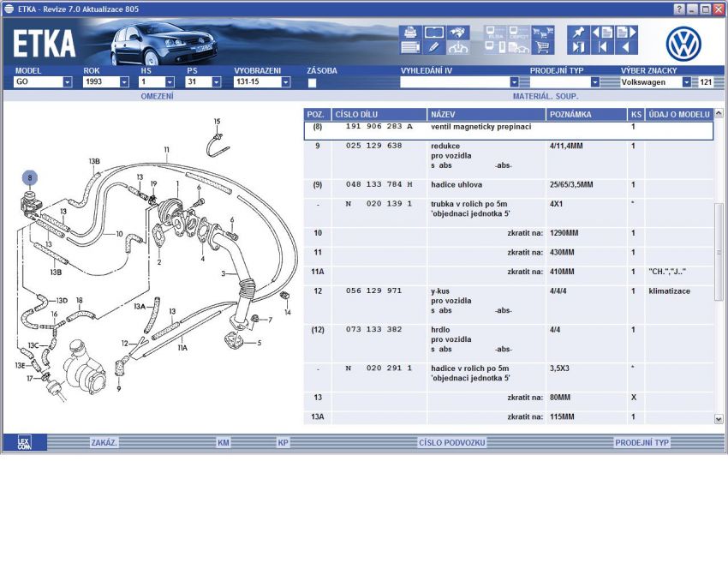This screenshot has height=569, width=728.
Task: Click the single shopping cart icon
Action: pyautogui.click(x=543, y=47)
